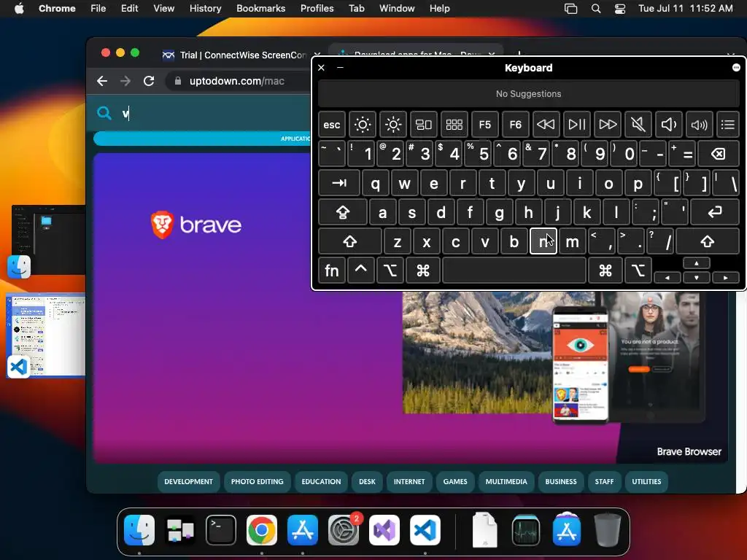Reload the uptodown page
The image size is (747, 560).
(149, 81)
